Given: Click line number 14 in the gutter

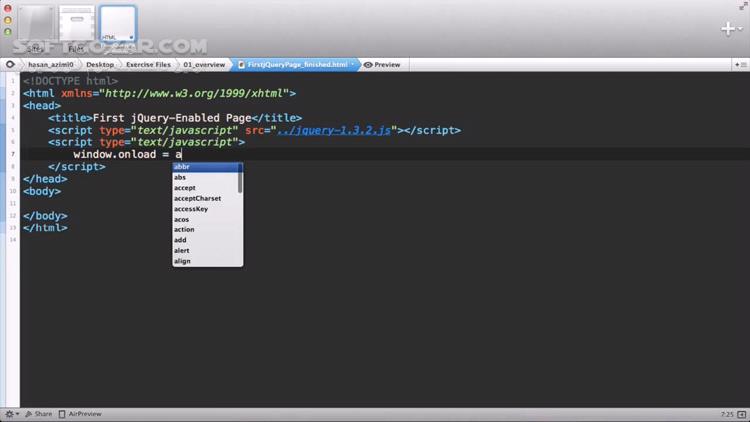Looking at the screenshot, I should [x=13, y=240].
